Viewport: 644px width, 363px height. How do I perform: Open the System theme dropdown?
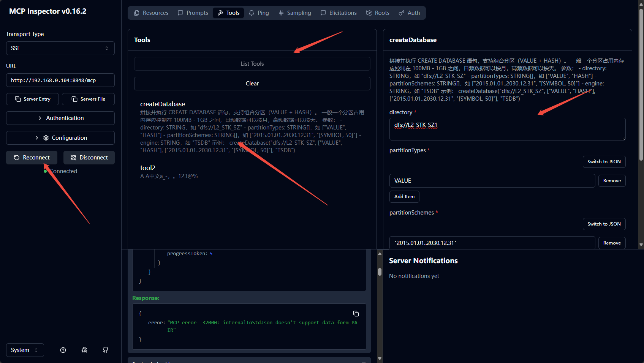coord(25,350)
